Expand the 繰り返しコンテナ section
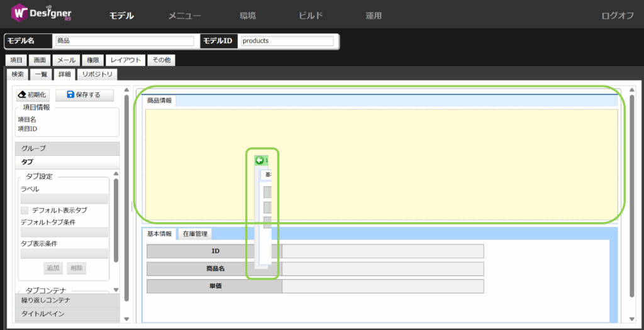Image resolution: width=644 pixels, height=330 pixels. 67,300
